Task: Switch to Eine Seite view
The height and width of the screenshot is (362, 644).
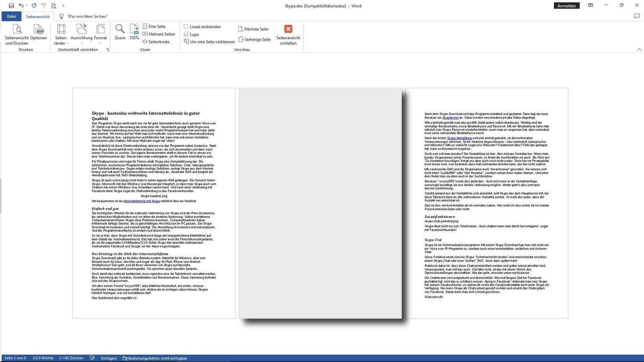Action: [154, 26]
